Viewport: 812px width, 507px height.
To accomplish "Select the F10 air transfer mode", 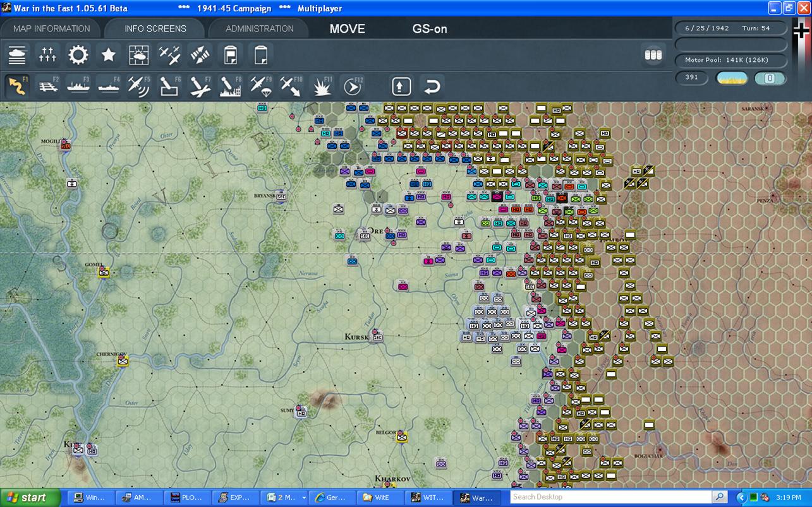I will (x=291, y=86).
